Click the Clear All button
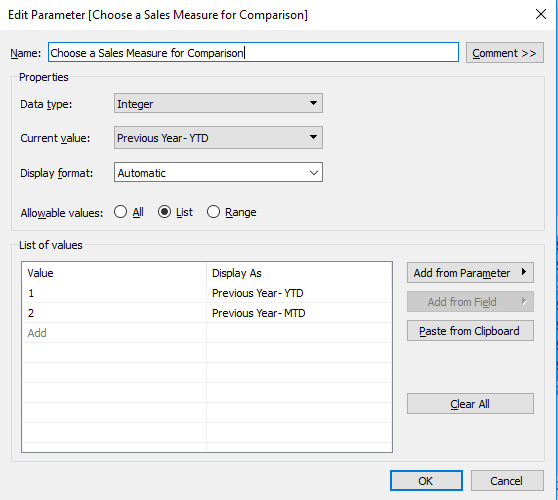The width and height of the screenshot is (558, 500). (x=470, y=404)
